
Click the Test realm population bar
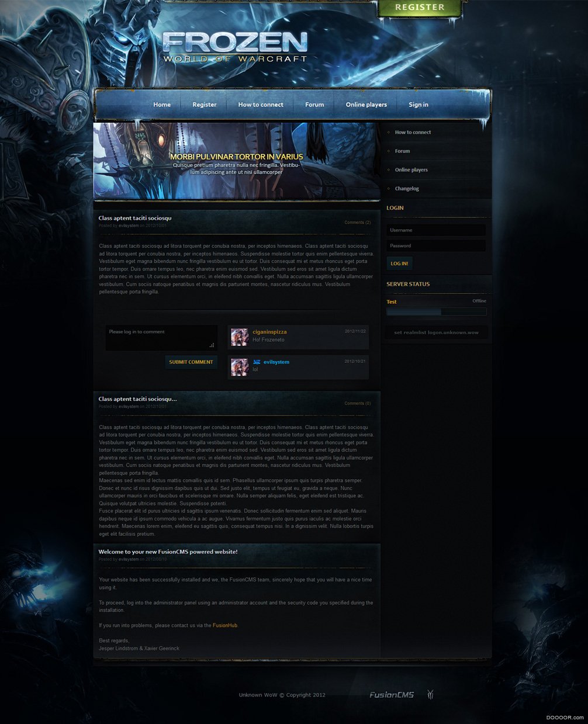pyautogui.click(x=436, y=312)
